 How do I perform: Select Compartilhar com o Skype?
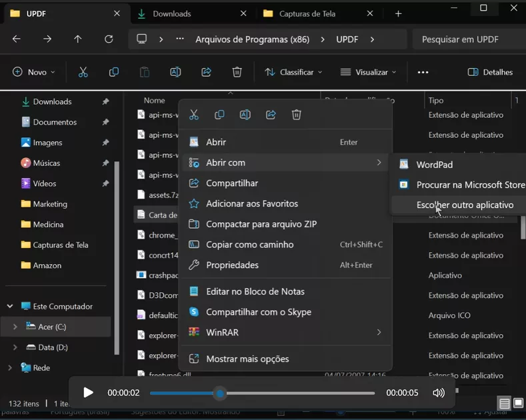click(x=285, y=312)
